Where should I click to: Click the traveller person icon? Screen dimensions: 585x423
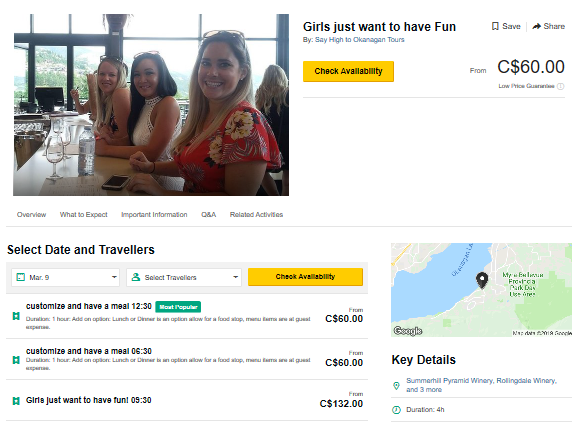click(136, 277)
